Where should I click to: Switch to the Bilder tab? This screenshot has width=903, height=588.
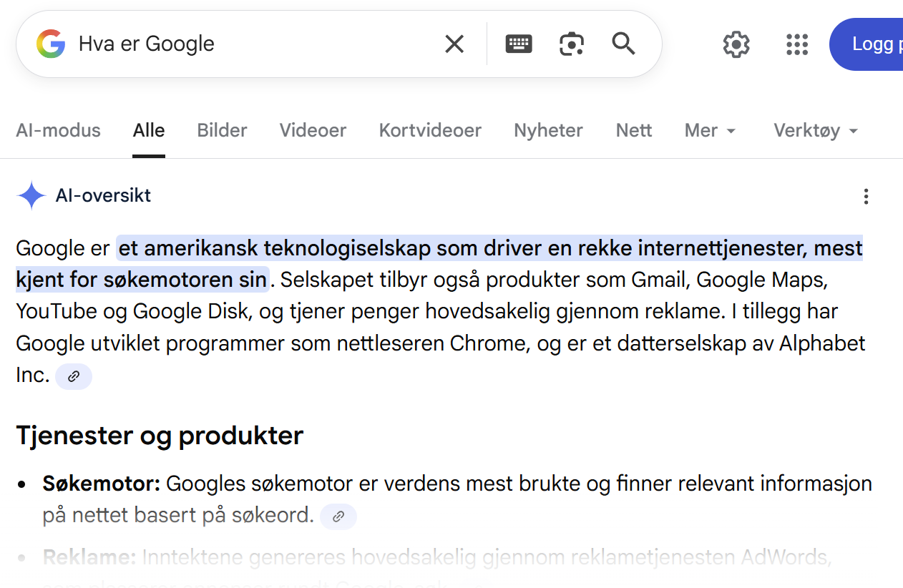pyautogui.click(x=222, y=130)
